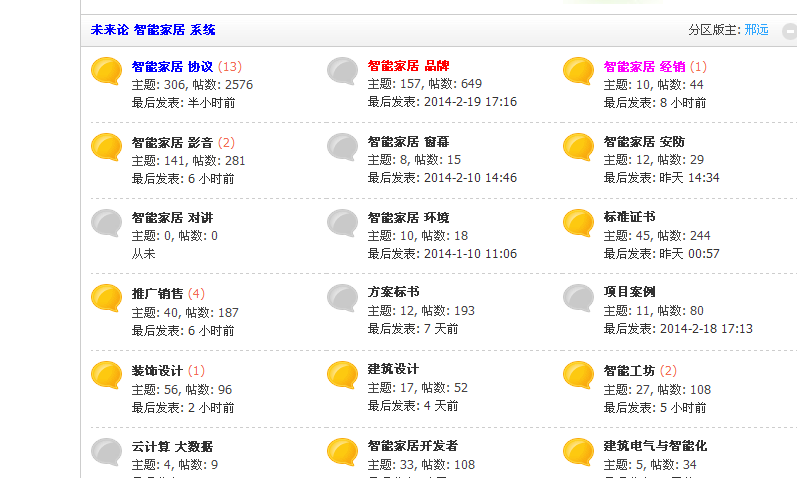Click the orange bubble icon beside 智能工坊
The height and width of the screenshot is (478, 797).
pos(579,375)
